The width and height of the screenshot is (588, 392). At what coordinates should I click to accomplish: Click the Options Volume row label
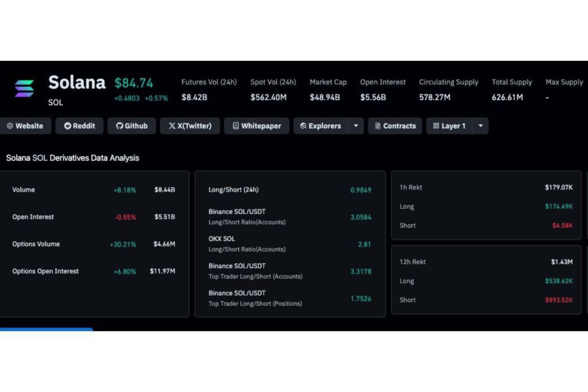click(x=36, y=244)
